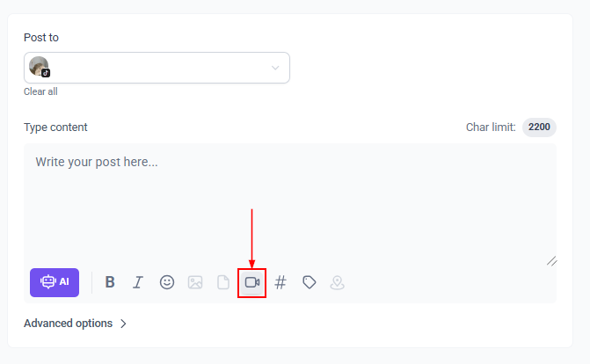590x364 pixels.
Task: Click the selected account avatar
Action: coord(39,68)
